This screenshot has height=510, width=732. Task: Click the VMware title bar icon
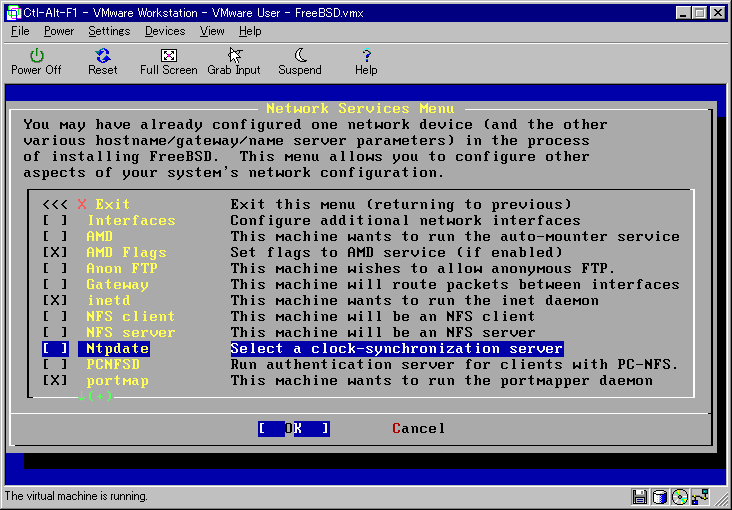point(14,13)
